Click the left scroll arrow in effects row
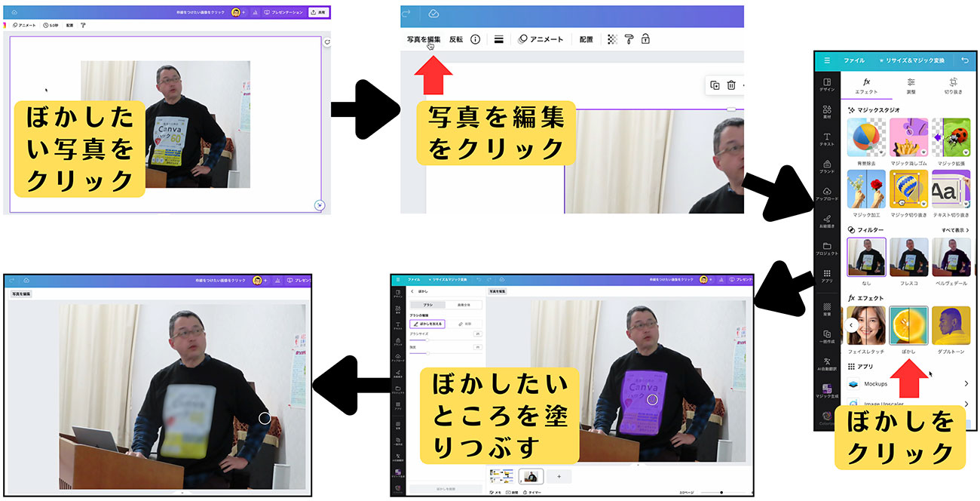 click(x=851, y=325)
